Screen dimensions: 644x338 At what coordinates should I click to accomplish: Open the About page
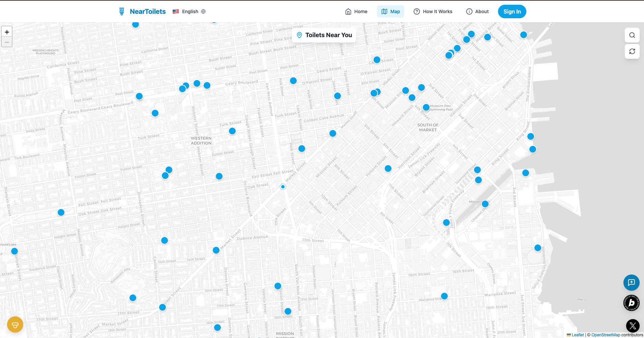477,11
